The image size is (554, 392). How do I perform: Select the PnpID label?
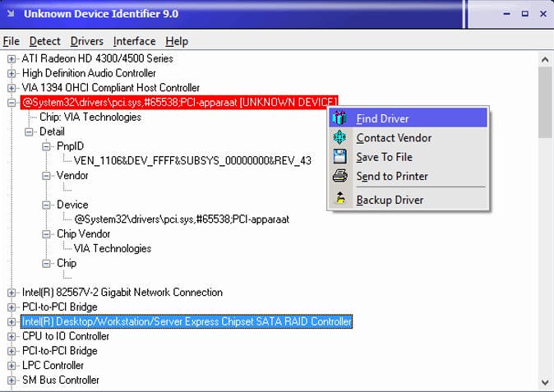(71, 146)
